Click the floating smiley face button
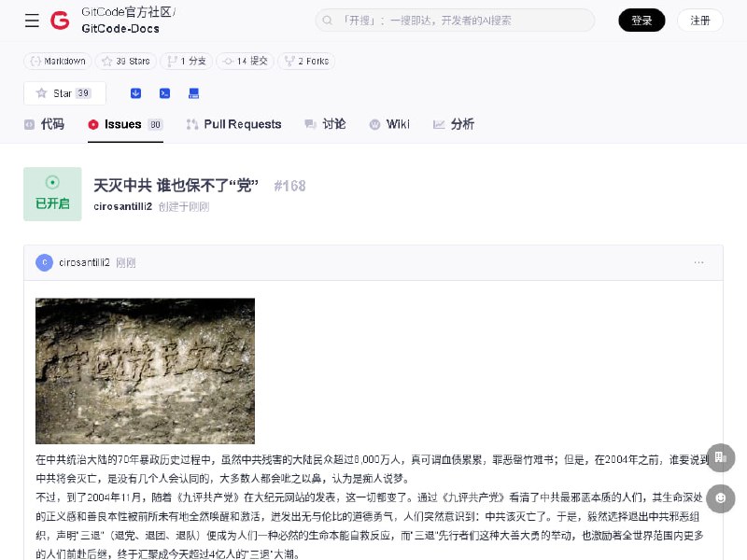This screenshot has height=560, width=747. [720, 498]
